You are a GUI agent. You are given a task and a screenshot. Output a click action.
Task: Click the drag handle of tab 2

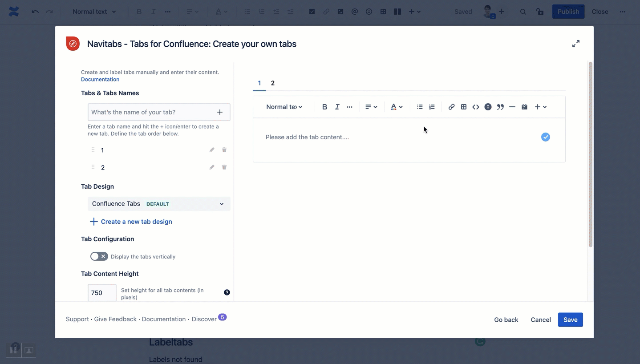click(93, 167)
